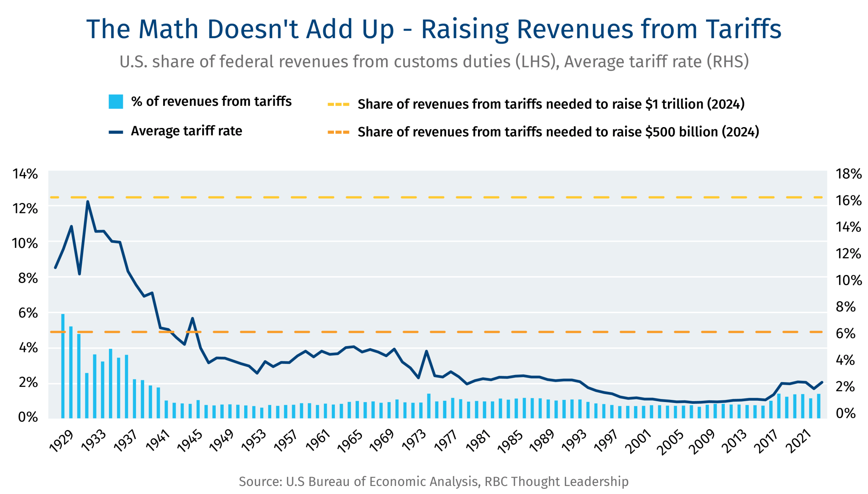Click the '% of revenues from tariffs' legend label
The width and height of the screenshot is (868, 494).
tap(211, 102)
